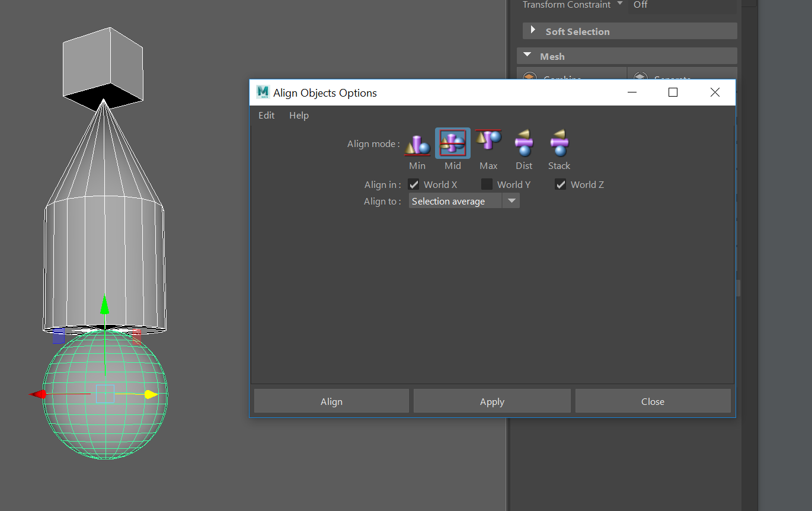The width and height of the screenshot is (812, 511).
Task: Collapse the Mesh section
Action: tap(526, 56)
